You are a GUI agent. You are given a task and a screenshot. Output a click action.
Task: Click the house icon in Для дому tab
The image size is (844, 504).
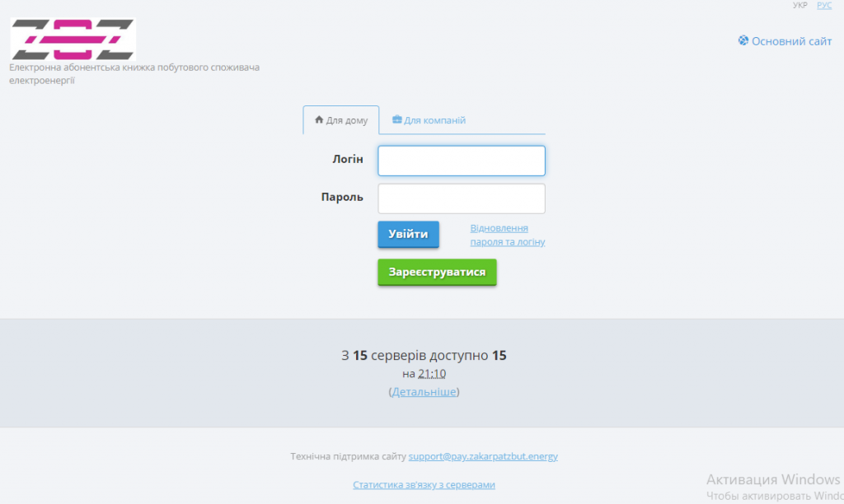click(x=319, y=120)
